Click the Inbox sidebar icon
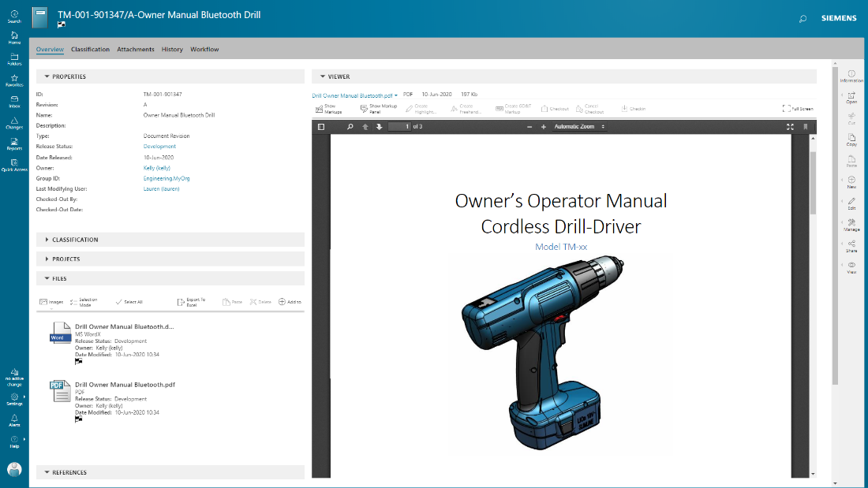 click(14, 101)
